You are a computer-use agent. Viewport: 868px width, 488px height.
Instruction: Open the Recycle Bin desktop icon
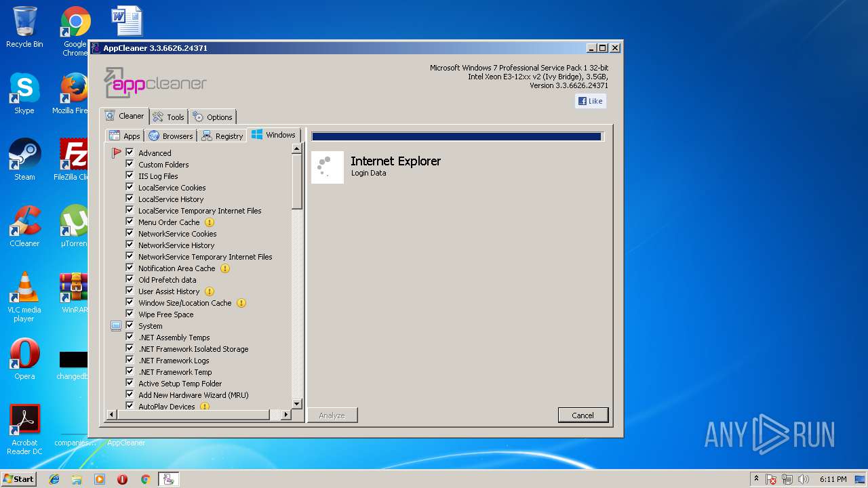[24, 27]
